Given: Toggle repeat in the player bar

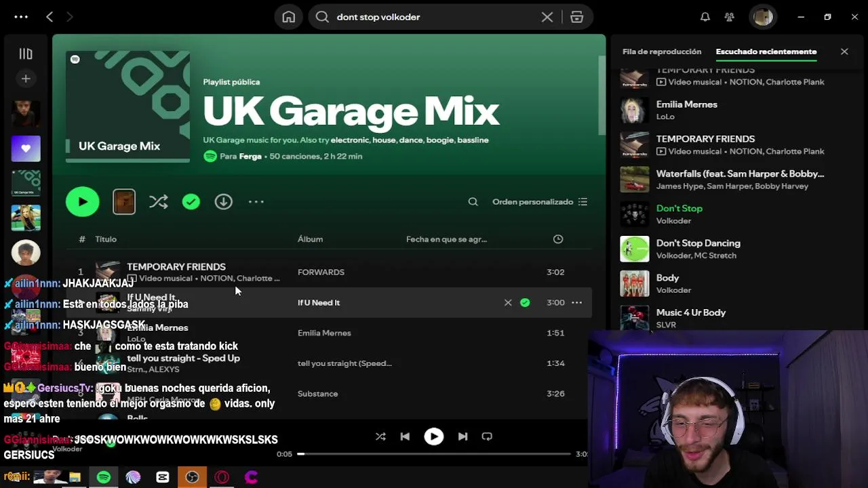Looking at the screenshot, I should click(487, 436).
